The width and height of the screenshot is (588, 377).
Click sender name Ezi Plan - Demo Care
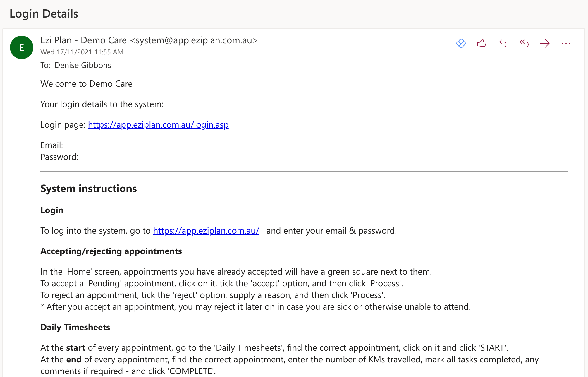click(84, 40)
